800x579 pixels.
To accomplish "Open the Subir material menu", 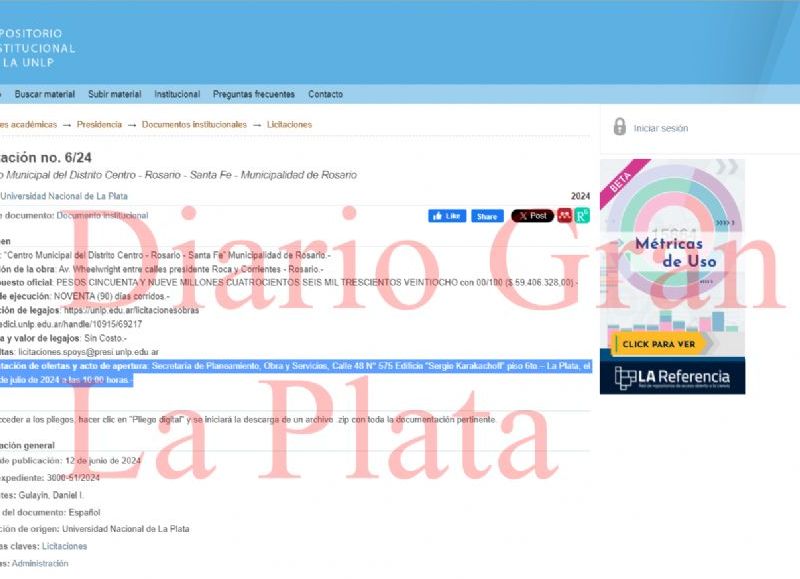I will pos(114,94).
